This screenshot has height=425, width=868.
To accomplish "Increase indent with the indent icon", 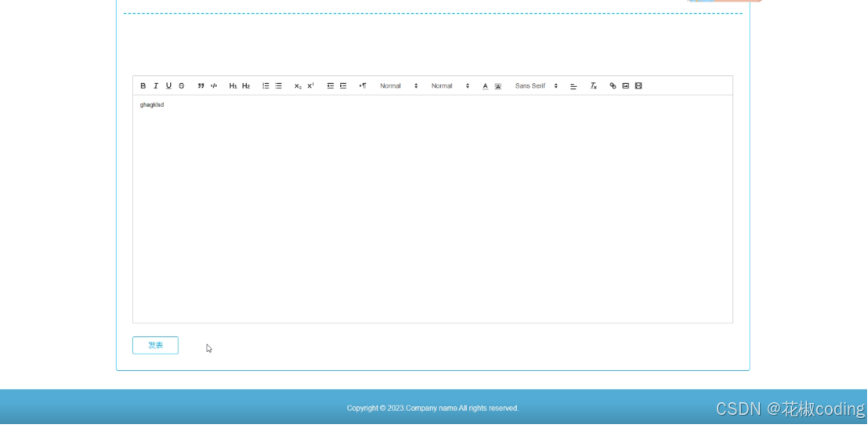I will (x=343, y=86).
